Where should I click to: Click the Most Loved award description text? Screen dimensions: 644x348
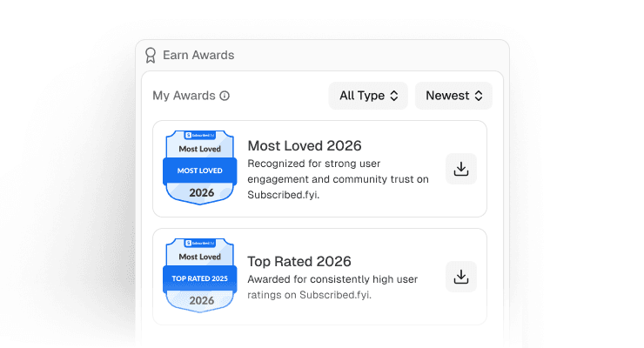tap(338, 179)
